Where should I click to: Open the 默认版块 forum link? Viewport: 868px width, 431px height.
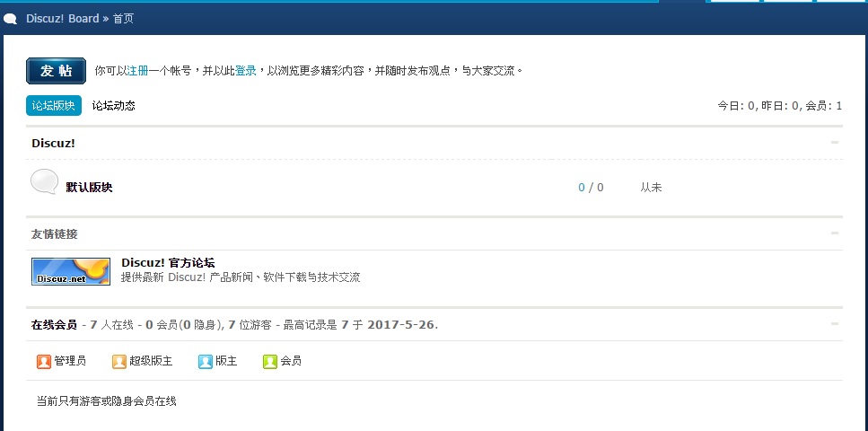tap(89, 188)
